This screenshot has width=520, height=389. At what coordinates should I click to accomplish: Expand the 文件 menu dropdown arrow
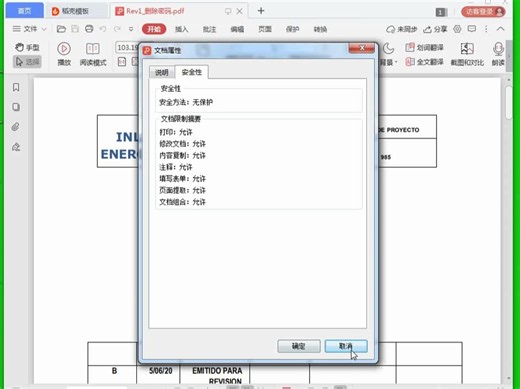44,29
